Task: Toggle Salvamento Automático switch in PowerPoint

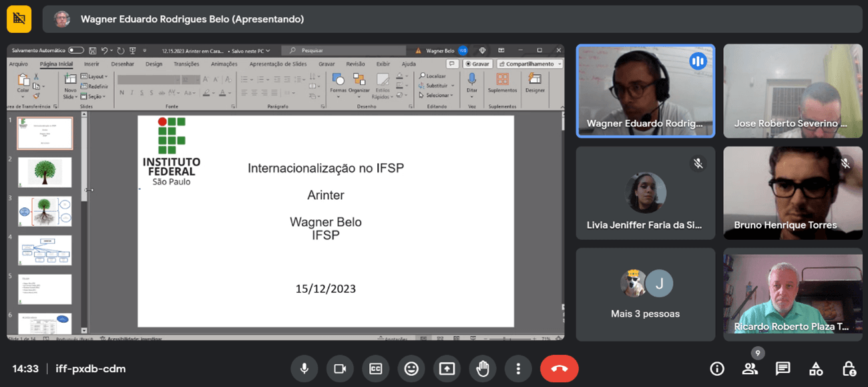Action: (76, 50)
